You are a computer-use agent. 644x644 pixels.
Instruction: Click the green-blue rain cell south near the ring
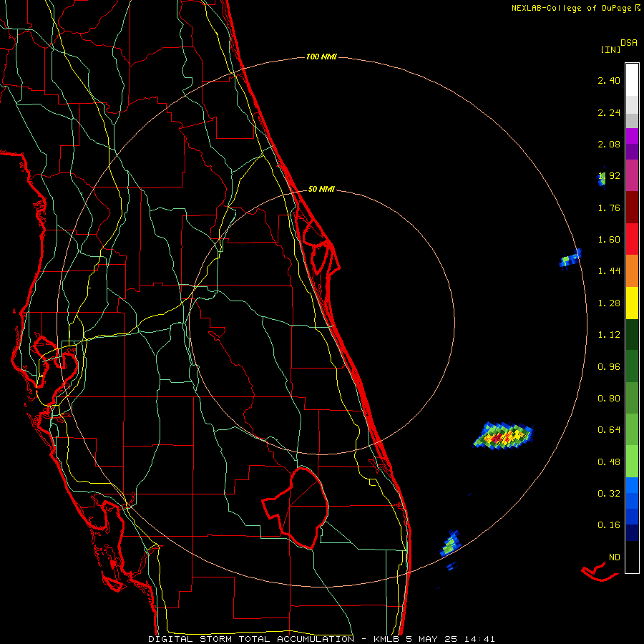[x=451, y=543]
